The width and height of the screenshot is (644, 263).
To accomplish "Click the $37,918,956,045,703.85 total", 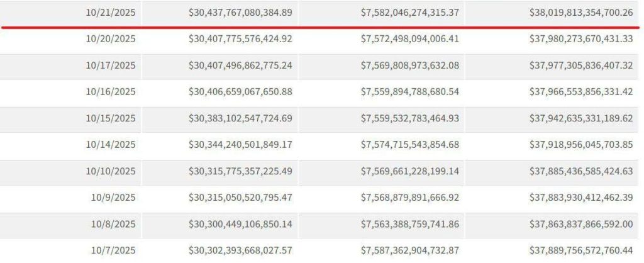I will click(x=581, y=144).
